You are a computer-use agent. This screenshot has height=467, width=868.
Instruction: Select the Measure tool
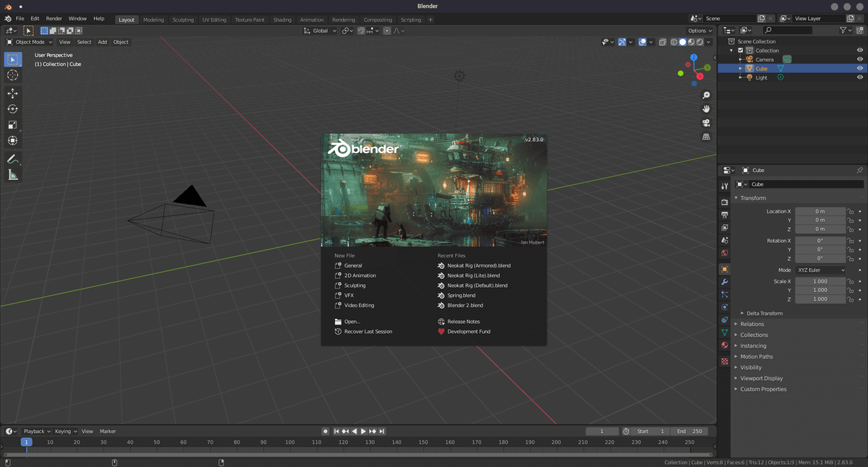tap(13, 175)
